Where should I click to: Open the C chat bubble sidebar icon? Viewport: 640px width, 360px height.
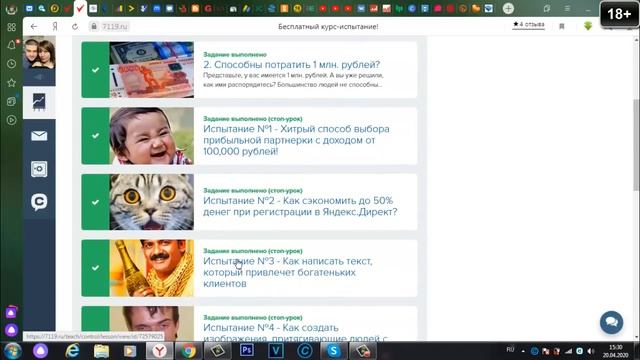(39, 202)
